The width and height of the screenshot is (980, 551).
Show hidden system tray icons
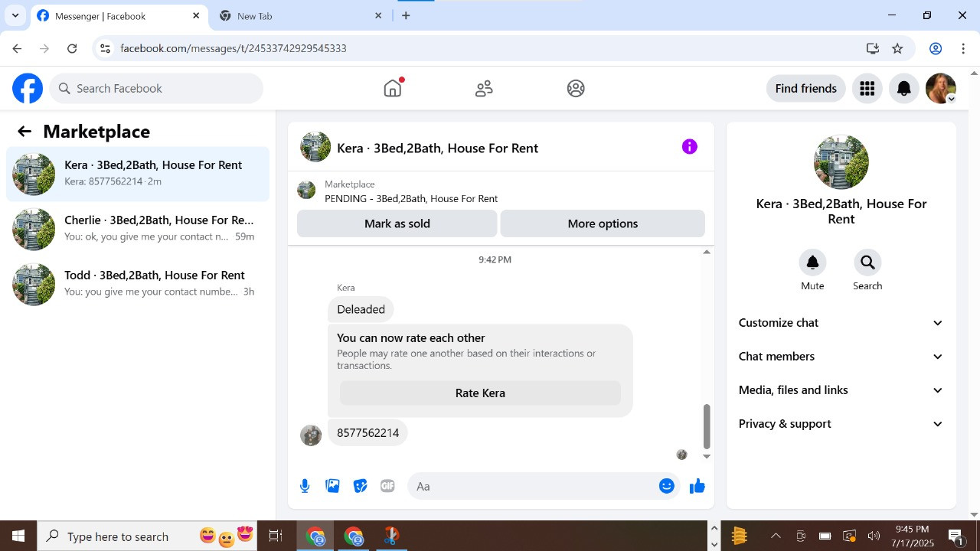point(776,536)
